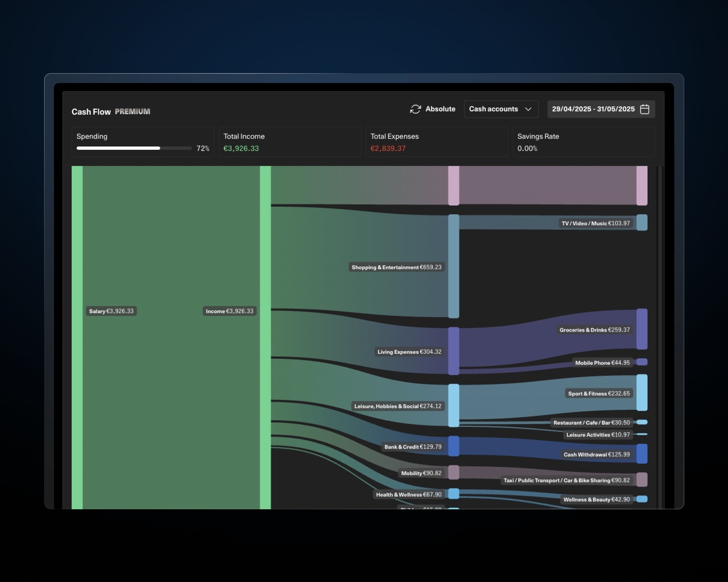Click the Total Expenses card

(x=437, y=142)
